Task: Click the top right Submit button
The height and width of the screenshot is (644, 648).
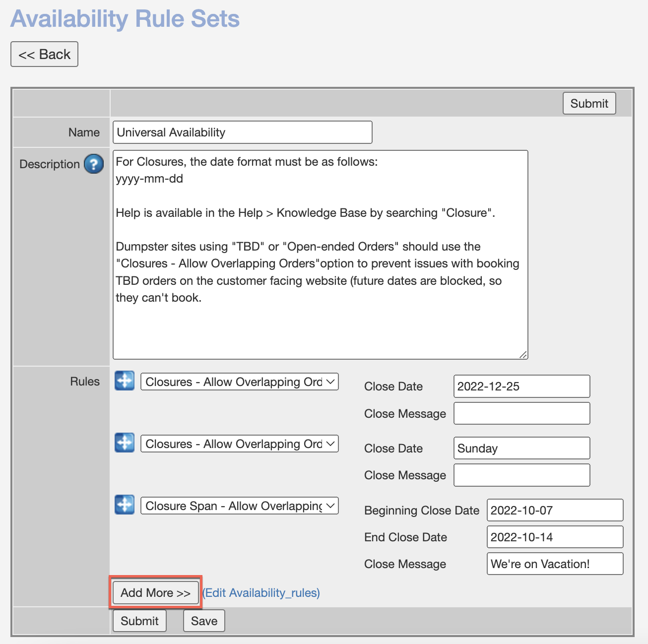Action: [589, 103]
